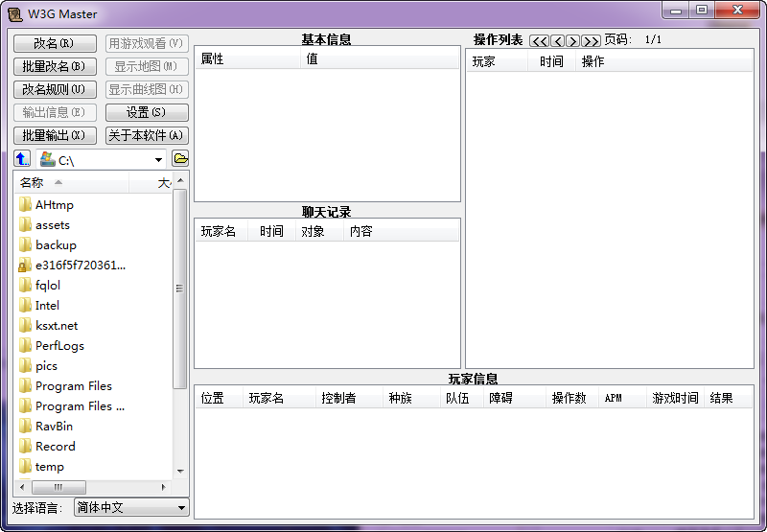Viewport: 767px width, 532px height.
Task: Select the assets folder
Action: click(x=53, y=225)
